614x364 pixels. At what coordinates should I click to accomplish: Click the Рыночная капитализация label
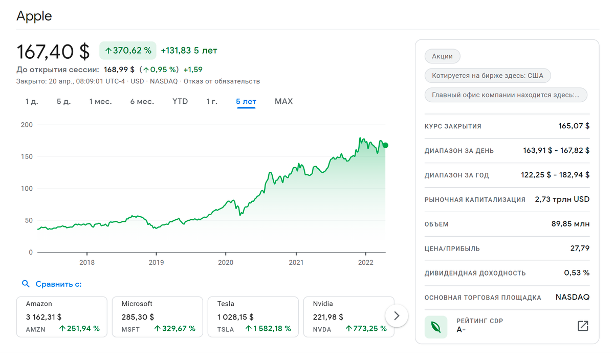point(475,200)
